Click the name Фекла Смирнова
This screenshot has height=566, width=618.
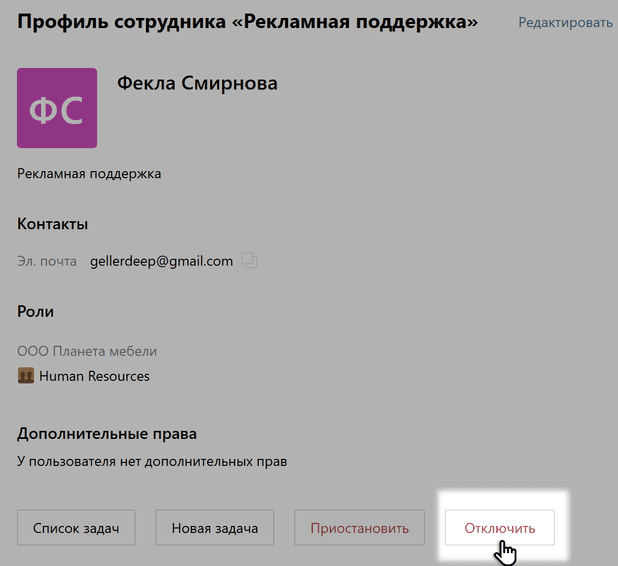(197, 83)
